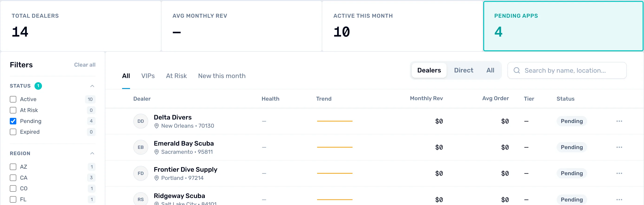Check the CO region filter

[13, 188]
